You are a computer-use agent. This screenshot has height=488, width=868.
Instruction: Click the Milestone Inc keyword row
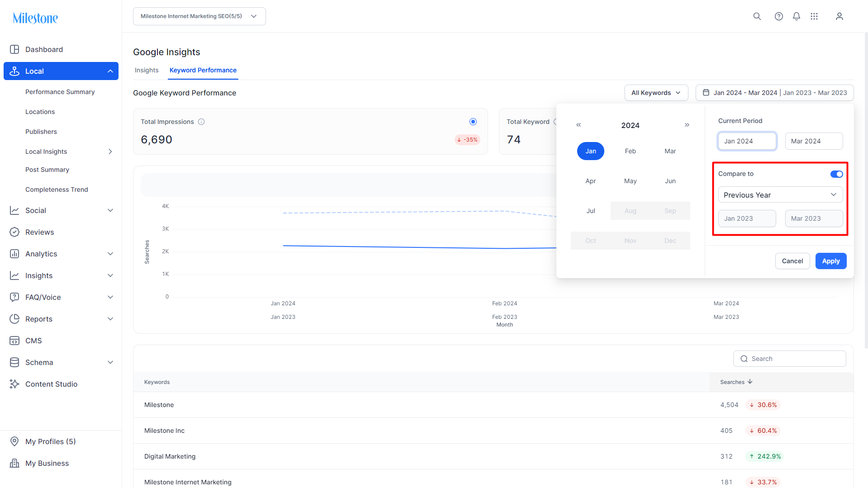pyautogui.click(x=493, y=431)
